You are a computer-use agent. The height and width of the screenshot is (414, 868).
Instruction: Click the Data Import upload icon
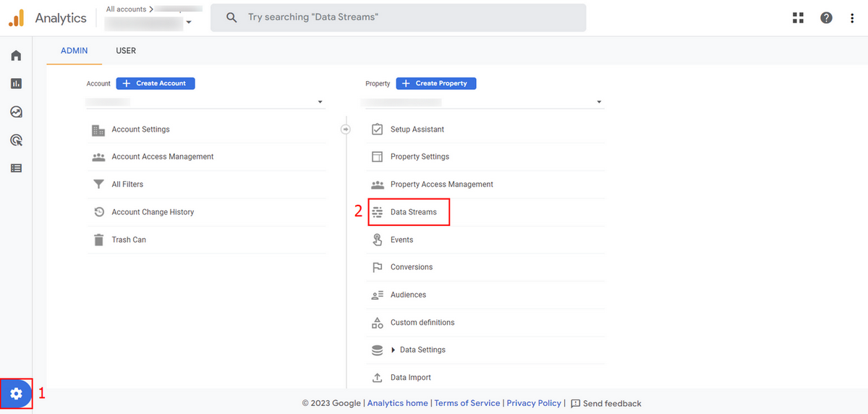coord(377,378)
